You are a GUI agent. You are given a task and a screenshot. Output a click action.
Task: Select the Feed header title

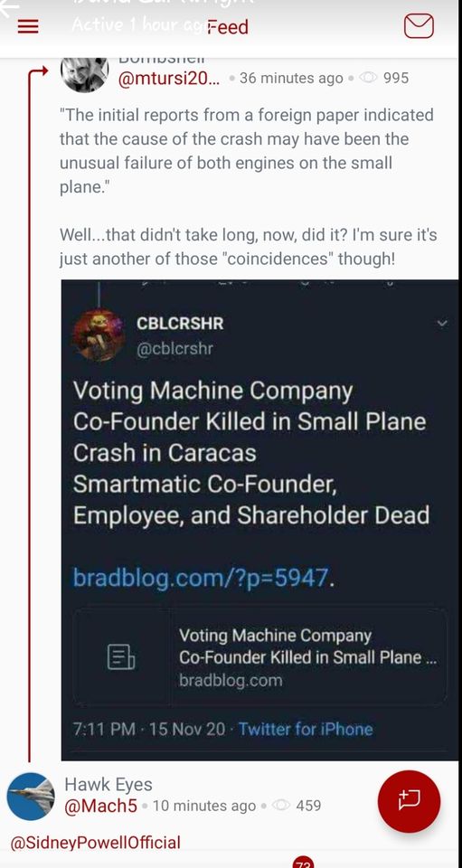(x=228, y=26)
